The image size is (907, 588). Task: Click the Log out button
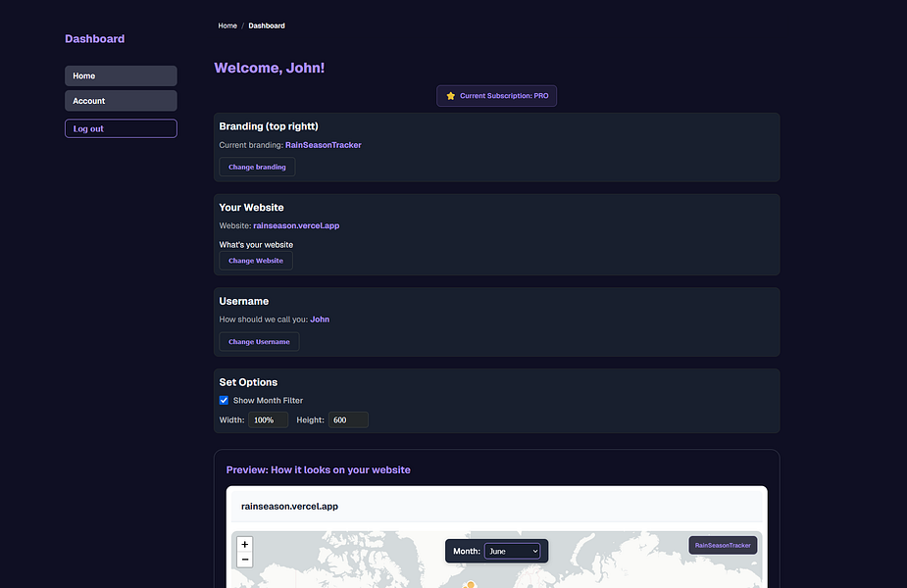(120, 127)
